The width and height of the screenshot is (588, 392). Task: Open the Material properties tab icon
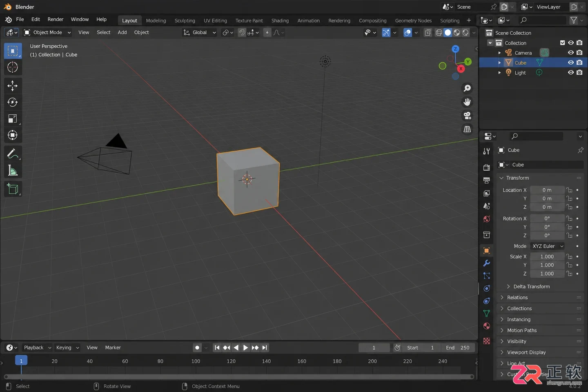coord(486,326)
